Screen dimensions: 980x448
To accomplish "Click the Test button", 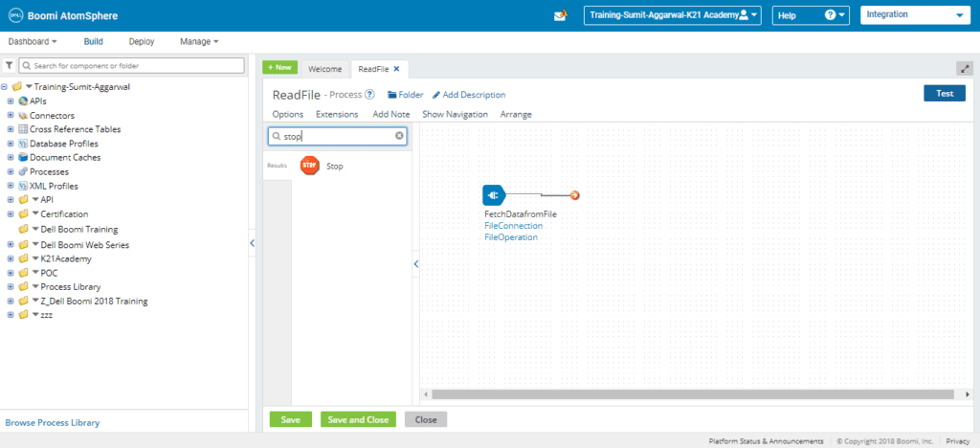I will (945, 94).
